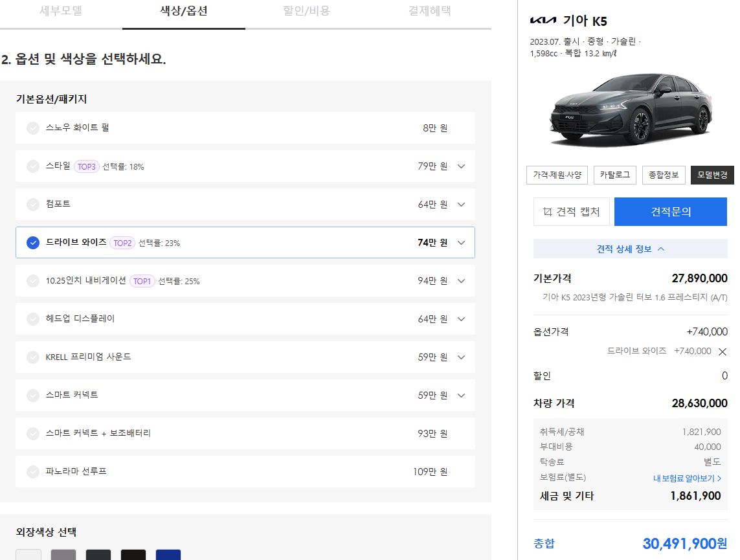This screenshot has height=560, width=740.
Task: Pick the black exterior color swatch
Action: 133,555
